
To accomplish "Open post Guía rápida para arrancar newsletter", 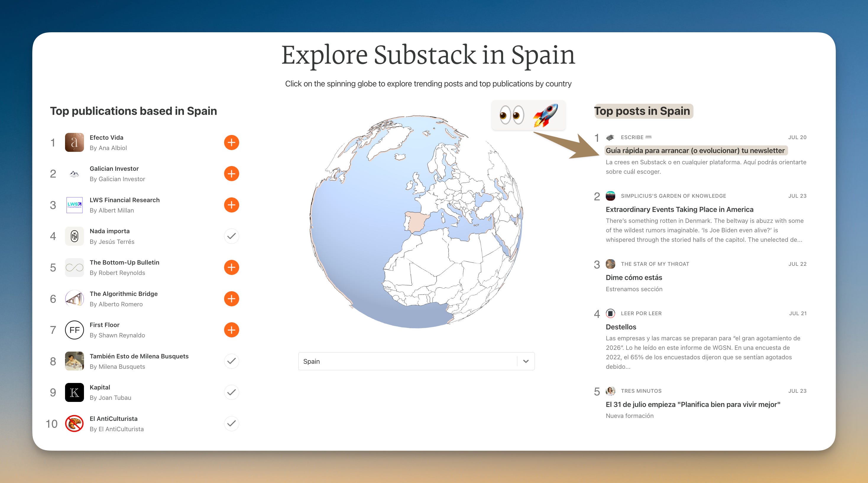I will 695,150.
